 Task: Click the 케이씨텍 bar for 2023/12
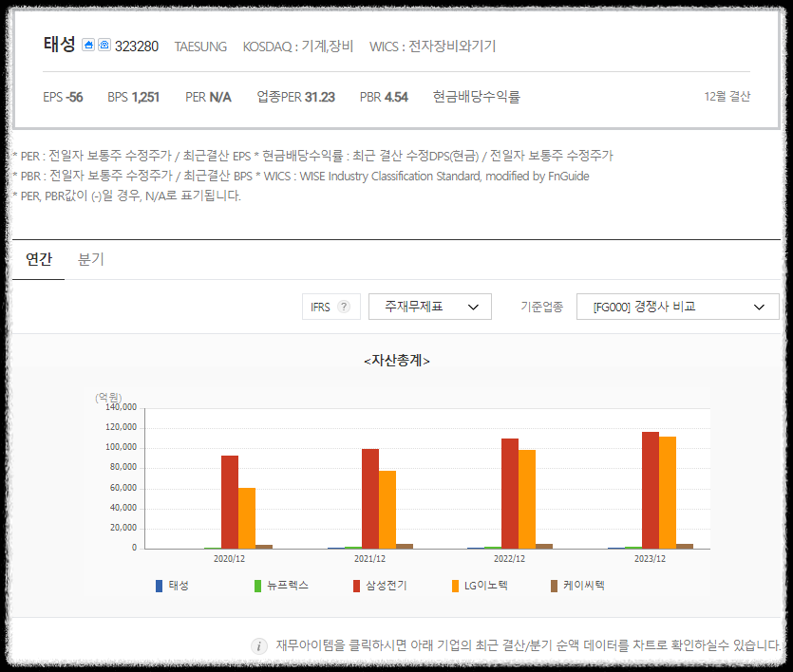(x=685, y=546)
